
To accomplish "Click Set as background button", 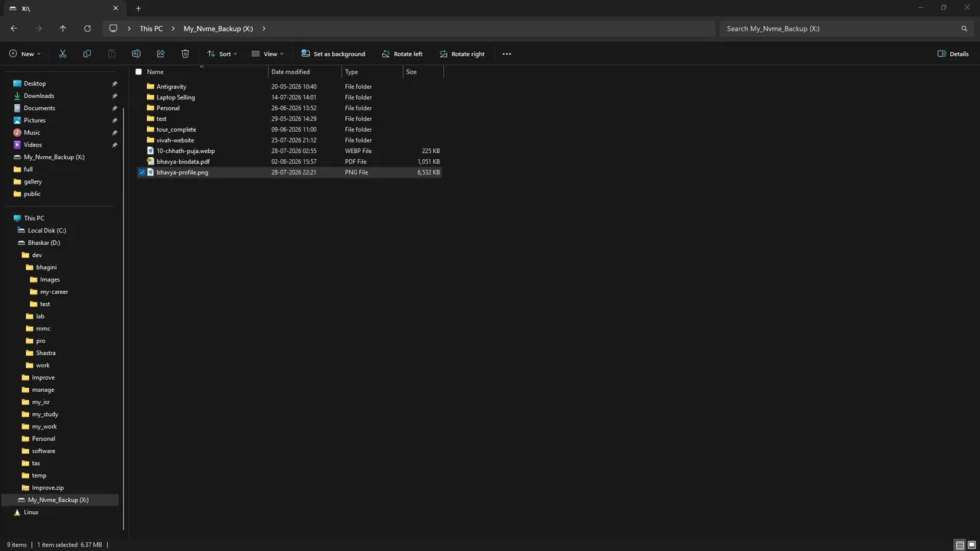I will [x=333, y=54].
